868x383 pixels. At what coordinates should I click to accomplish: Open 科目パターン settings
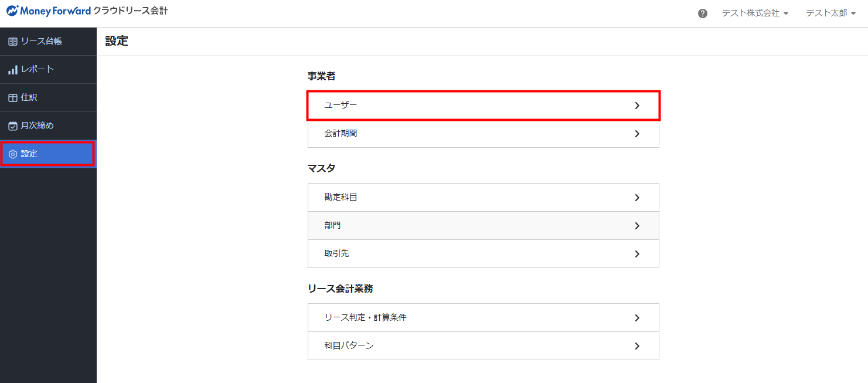(x=483, y=346)
